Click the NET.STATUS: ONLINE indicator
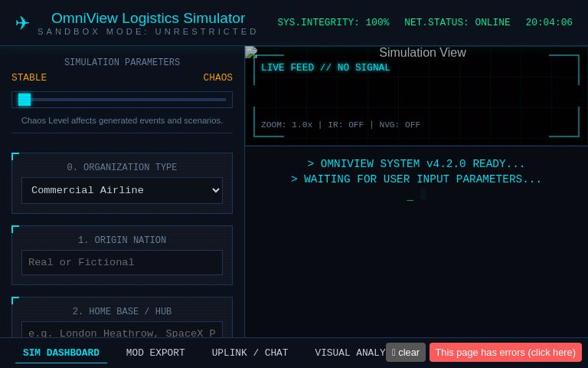 [457, 22]
